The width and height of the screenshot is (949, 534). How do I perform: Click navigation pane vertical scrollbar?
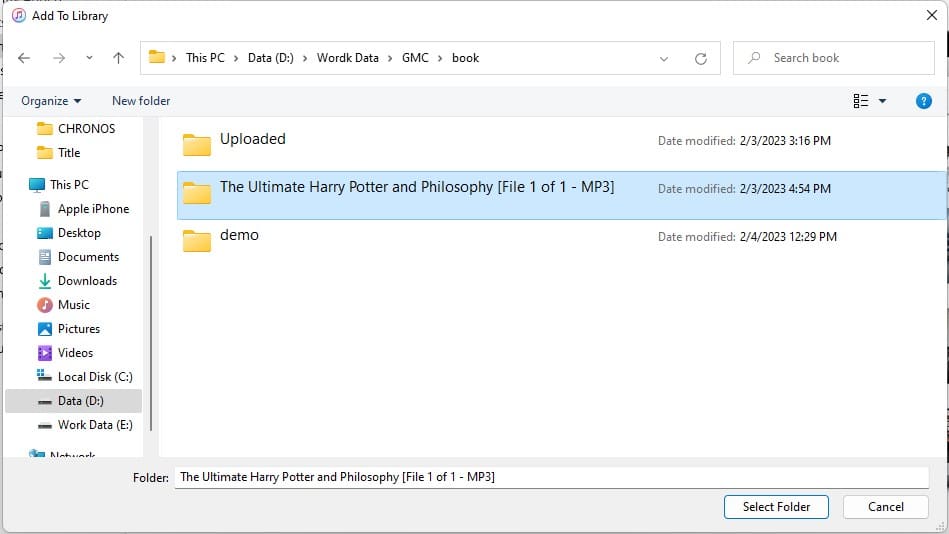click(x=151, y=333)
